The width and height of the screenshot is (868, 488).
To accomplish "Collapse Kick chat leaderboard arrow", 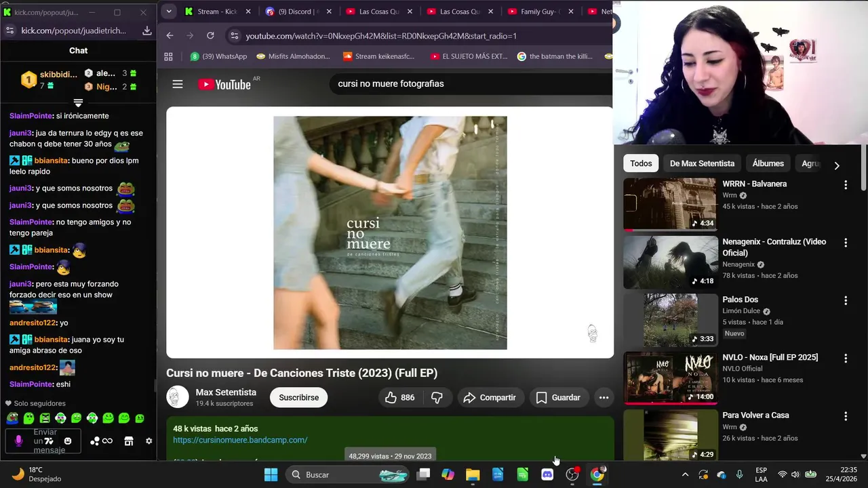I will (x=78, y=103).
